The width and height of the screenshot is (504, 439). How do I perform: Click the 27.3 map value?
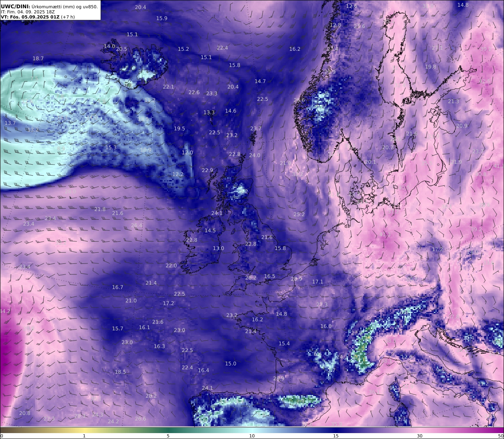[x=322, y=305]
